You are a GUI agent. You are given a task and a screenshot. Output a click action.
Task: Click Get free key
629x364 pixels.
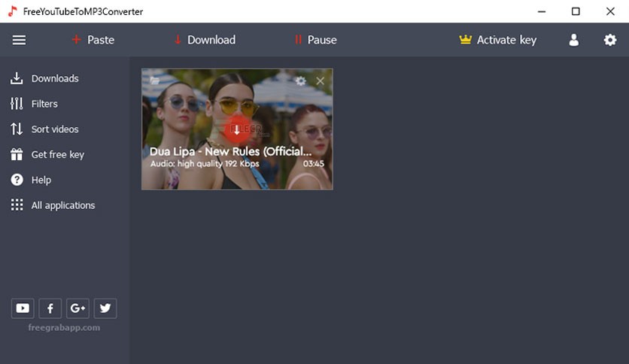(x=47, y=155)
